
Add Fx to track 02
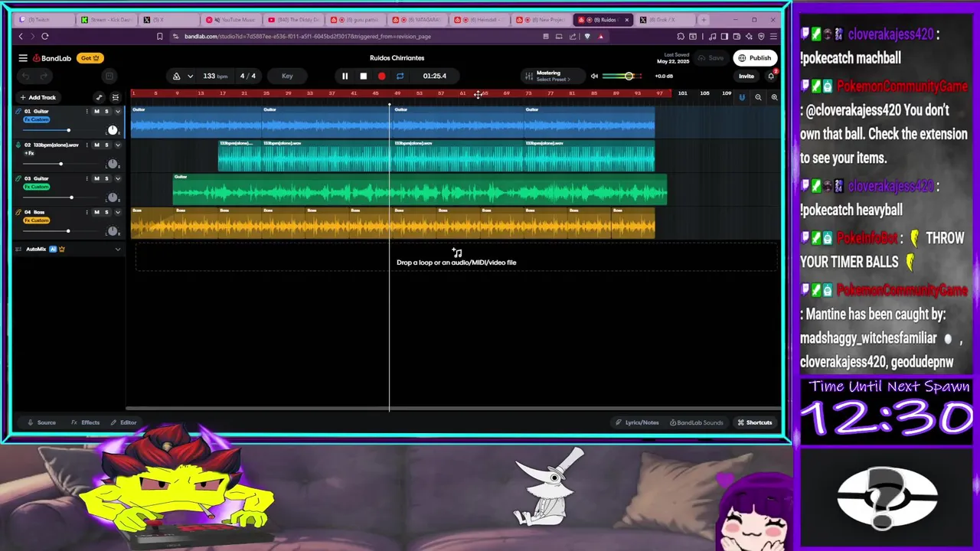(30, 153)
